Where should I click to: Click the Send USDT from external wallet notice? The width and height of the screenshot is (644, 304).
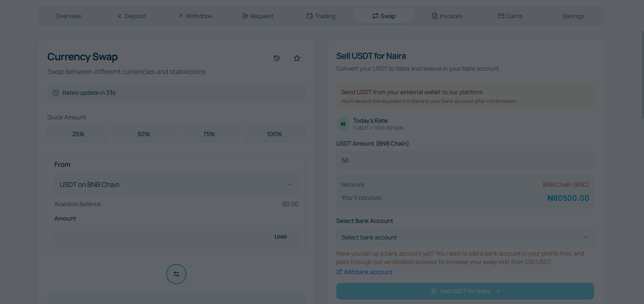[465, 96]
